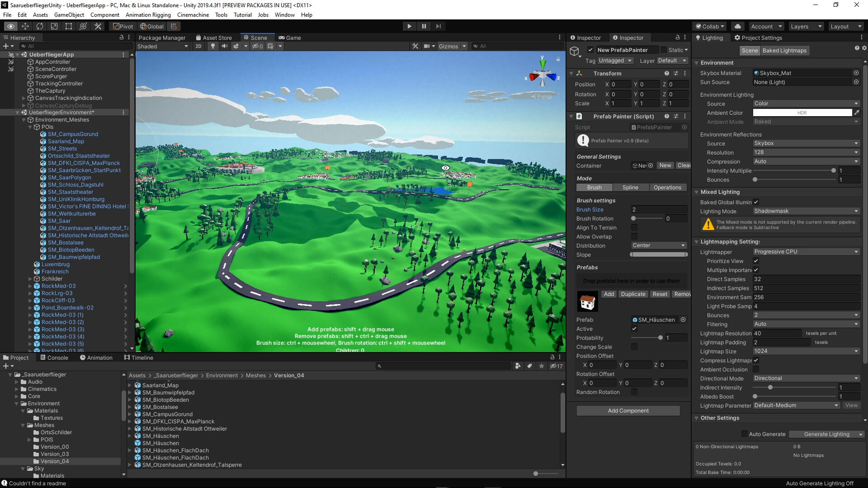
Task: Select the Move tool
Action: 25,26
